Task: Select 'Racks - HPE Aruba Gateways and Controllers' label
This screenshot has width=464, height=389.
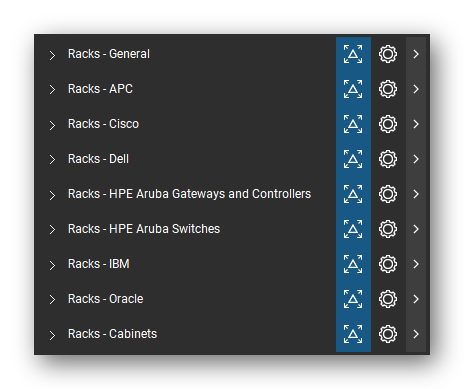Action: coord(189,194)
